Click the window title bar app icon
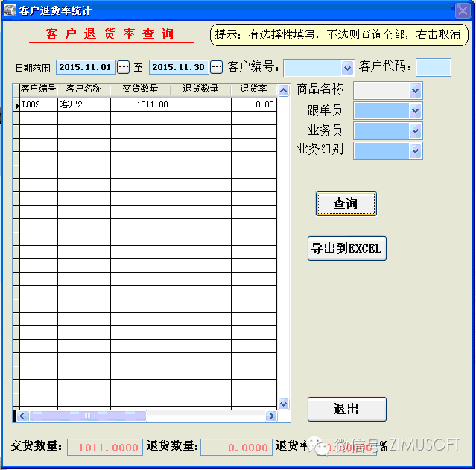Image resolution: width=476 pixels, height=470 pixels. pos(10,10)
